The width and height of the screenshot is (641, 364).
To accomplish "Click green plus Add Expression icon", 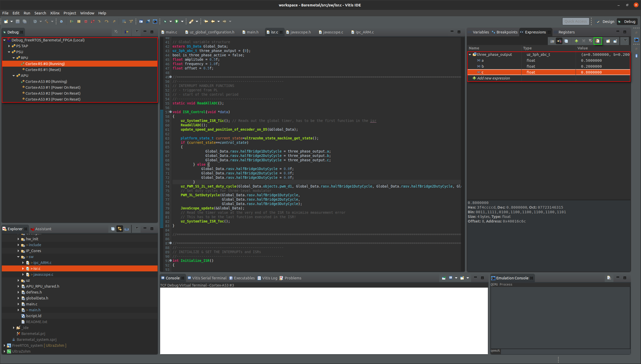I will click(x=576, y=41).
